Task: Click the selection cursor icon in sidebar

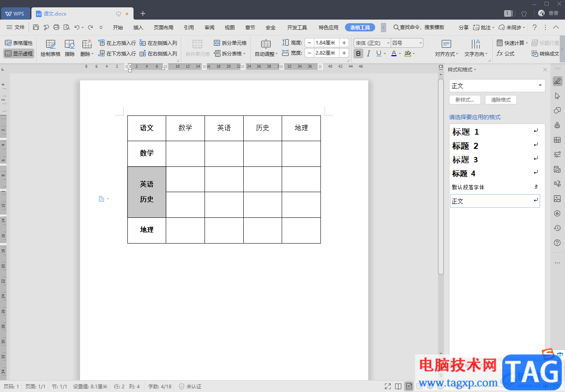Action: click(557, 96)
